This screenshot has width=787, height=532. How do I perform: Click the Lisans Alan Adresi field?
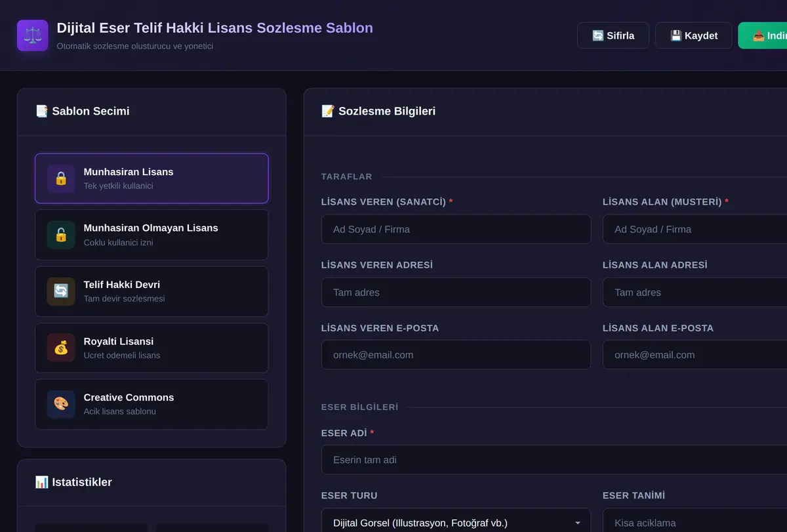[695, 293]
